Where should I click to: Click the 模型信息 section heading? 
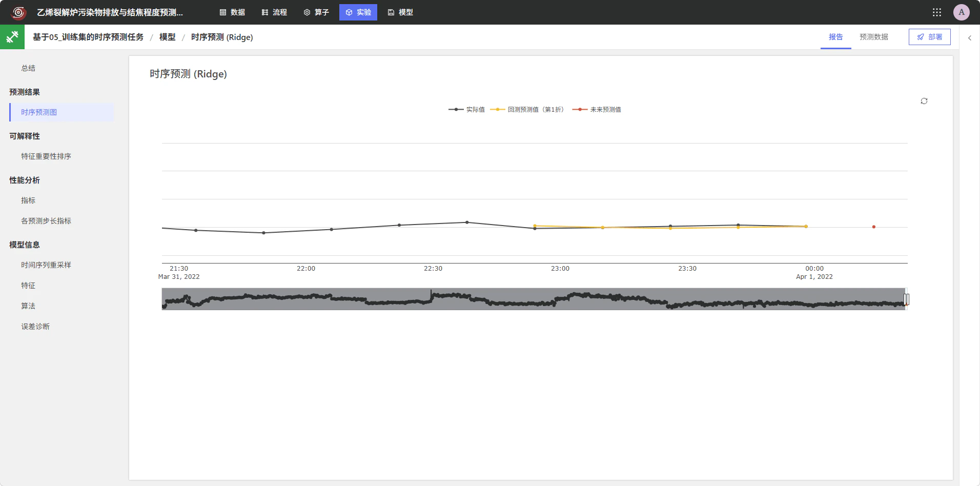[25, 245]
